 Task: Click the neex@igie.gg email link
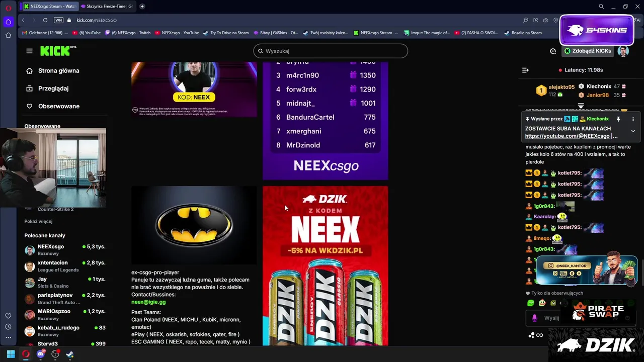[x=148, y=302]
